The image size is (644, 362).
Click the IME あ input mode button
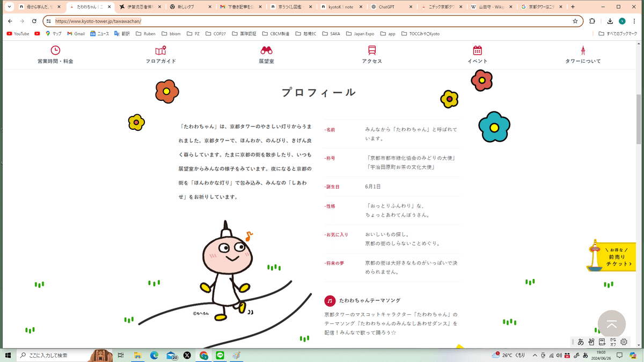click(x=581, y=342)
